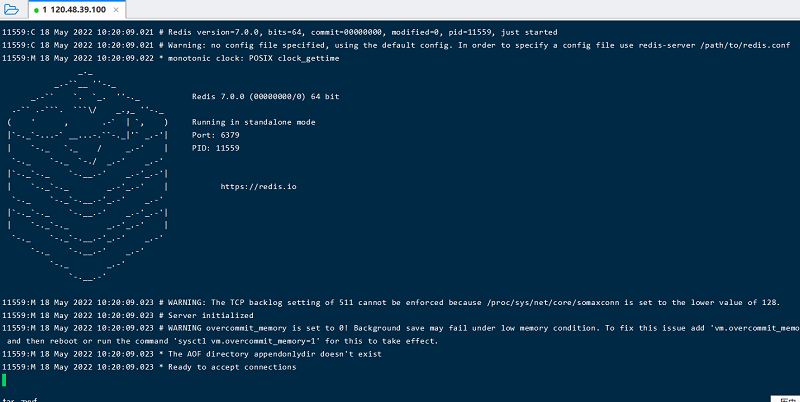
Task: Open the blue folder icon in tab bar
Action: coord(11,10)
